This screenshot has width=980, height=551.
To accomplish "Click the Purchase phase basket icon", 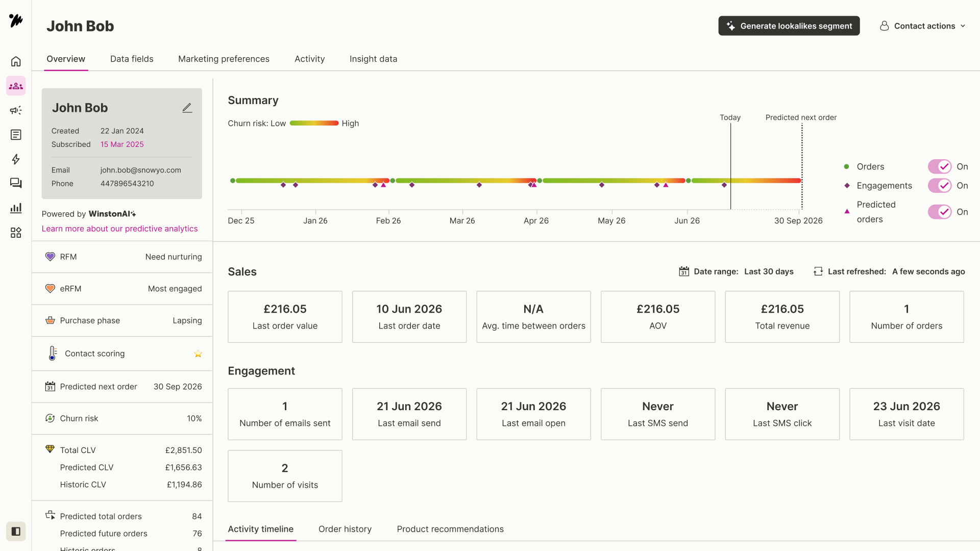I will point(50,320).
